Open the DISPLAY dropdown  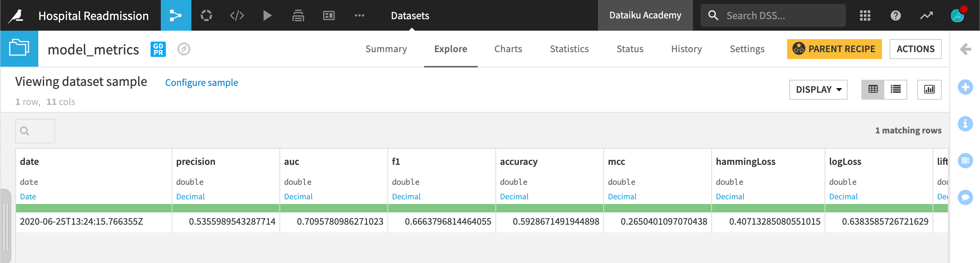point(818,89)
